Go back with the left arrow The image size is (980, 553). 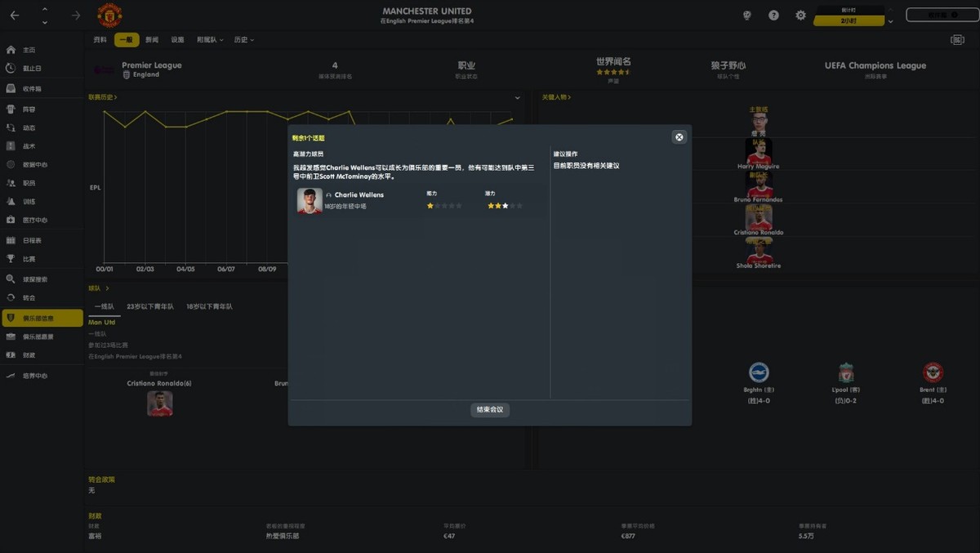[x=15, y=16]
